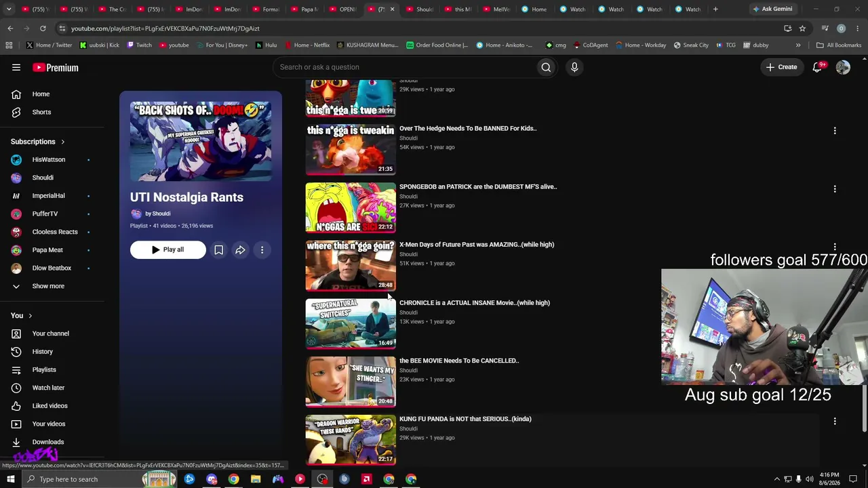Screen dimensions: 868x488
Task: Switch to the MellVe browser tab
Action: (x=497, y=9)
